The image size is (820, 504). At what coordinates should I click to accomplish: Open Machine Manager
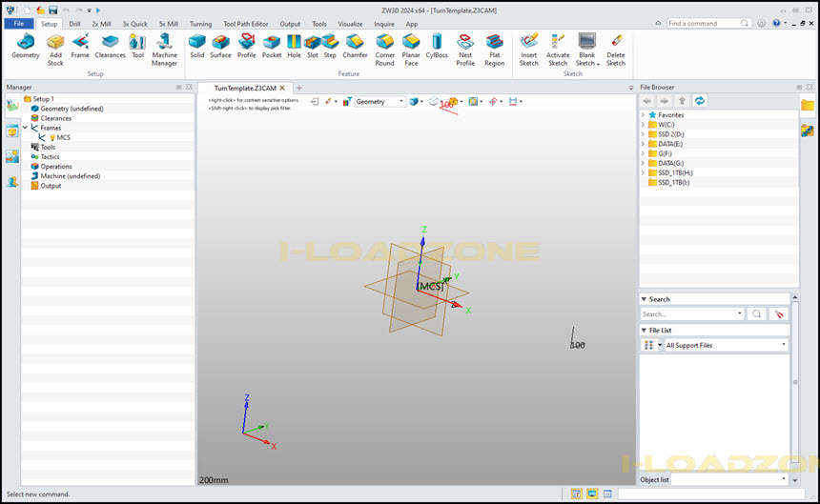click(x=164, y=50)
